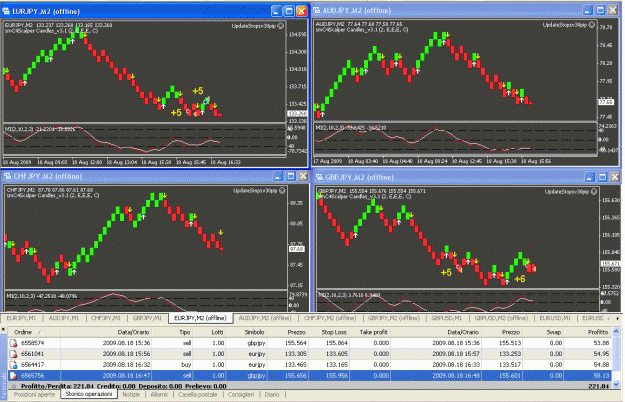The width and height of the screenshot is (625, 402).
Task: Sort history by the Tipo column header
Action: pyautogui.click(x=173, y=332)
